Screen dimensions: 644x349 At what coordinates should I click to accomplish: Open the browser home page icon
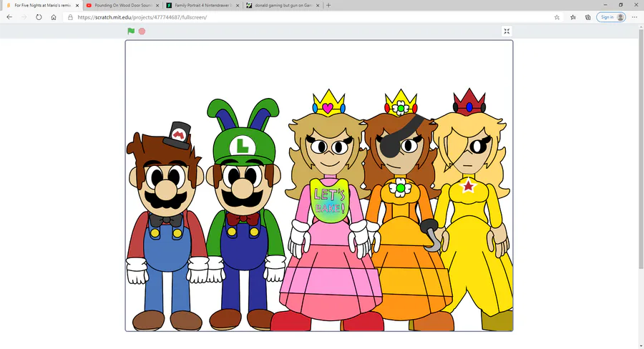[x=54, y=17]
